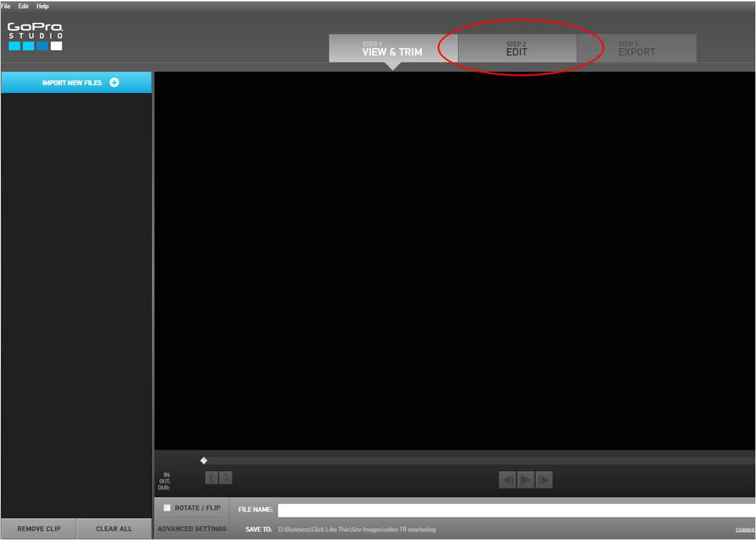Switch to the Step 2 Edit tab
The image size is (756, 540).
517,49
